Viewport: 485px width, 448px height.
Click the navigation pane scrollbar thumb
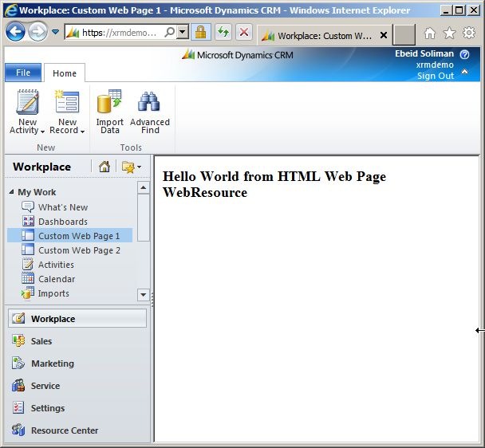pyautogui.click(x=144, y=218)
